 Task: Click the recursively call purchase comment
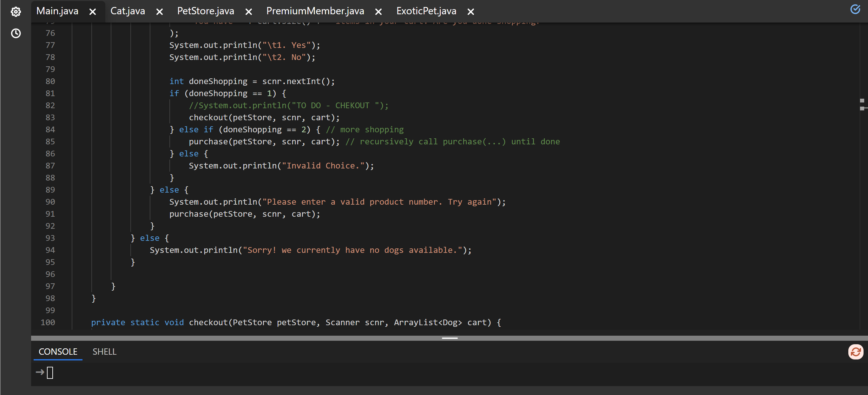(x=452, y=142)
